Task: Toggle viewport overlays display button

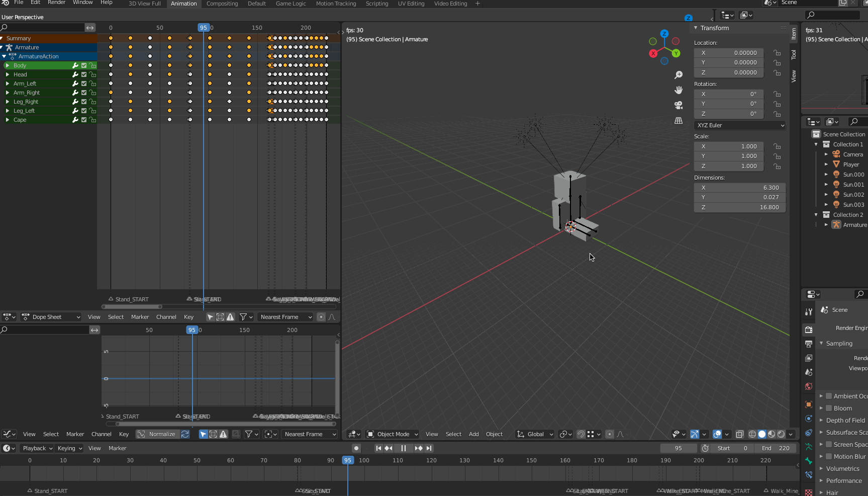Action: (717, 434)
